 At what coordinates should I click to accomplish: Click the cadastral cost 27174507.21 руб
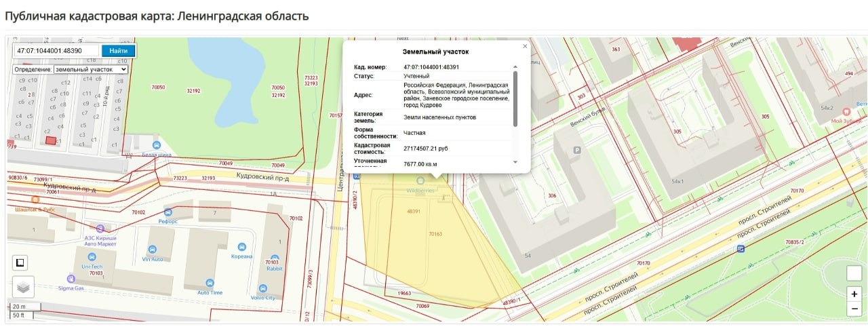(426, 148)
